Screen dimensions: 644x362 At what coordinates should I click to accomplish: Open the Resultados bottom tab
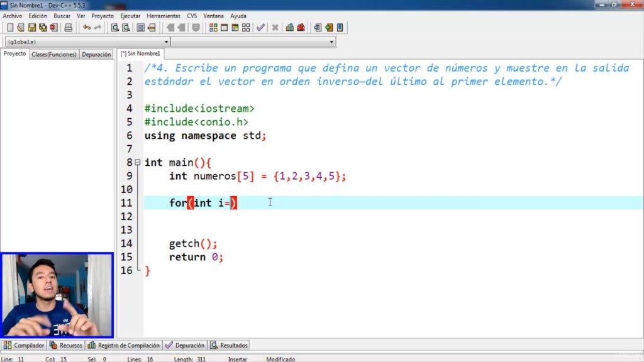pyautogui.click(x=229, y=345)
